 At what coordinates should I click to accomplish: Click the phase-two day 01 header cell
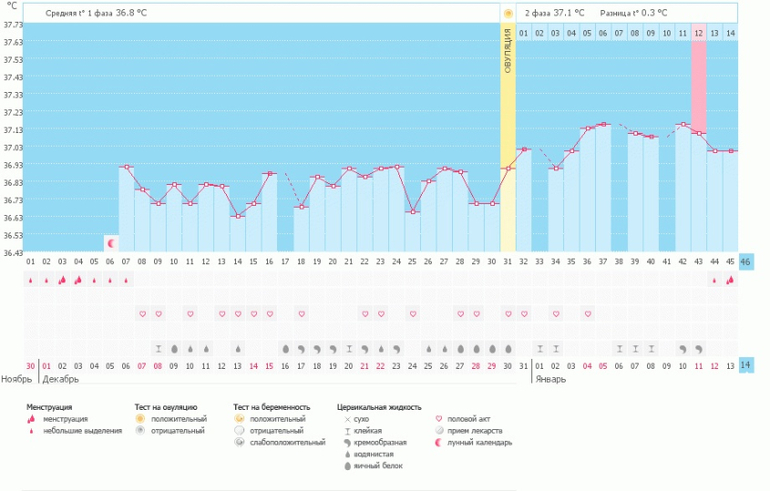click(523, 33)
